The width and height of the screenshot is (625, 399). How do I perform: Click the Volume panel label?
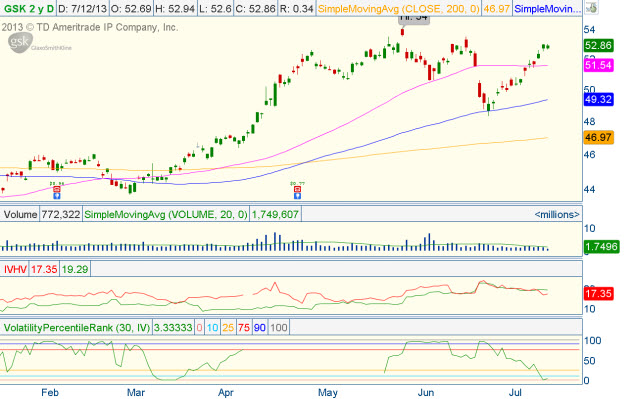tap(20, 214)
